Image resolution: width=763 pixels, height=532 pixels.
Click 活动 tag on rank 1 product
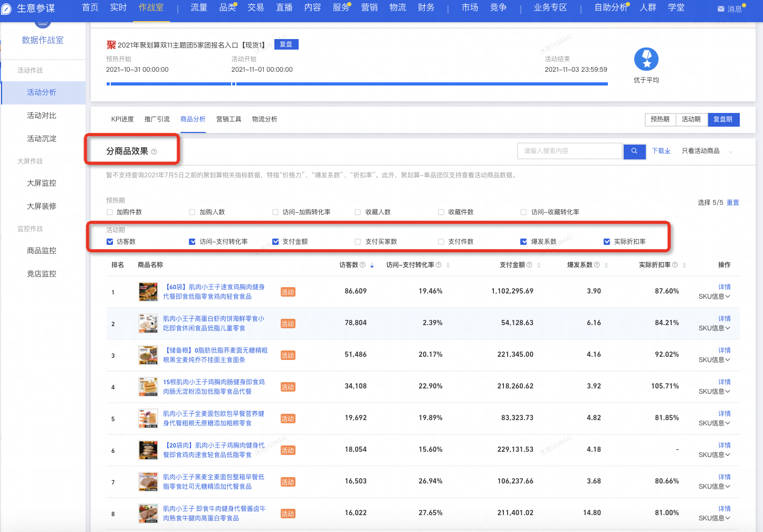coord(288,292)
